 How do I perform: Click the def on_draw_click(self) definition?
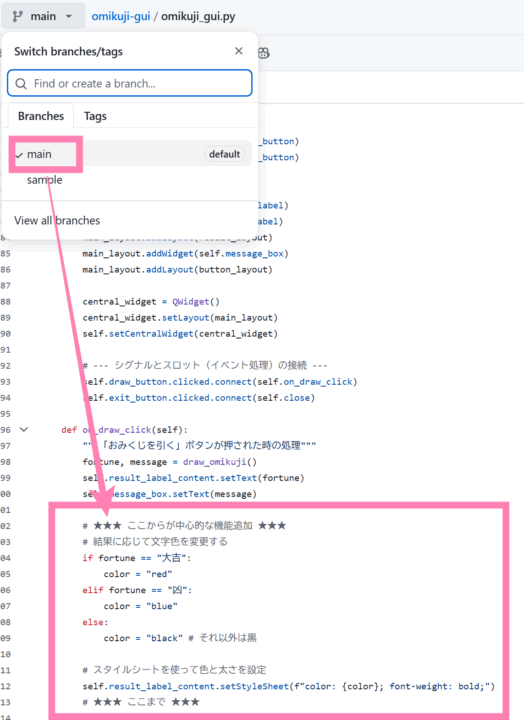[x=124, y=430]
